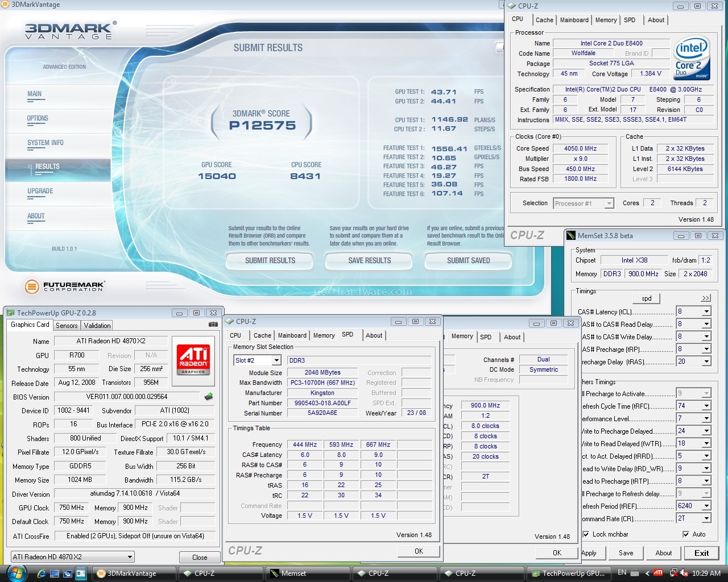Viewport: 728px width, 582px height.
Task: Open Refresh Cycle Time (tRFC) dropdown
Action: tap(706, 406)
